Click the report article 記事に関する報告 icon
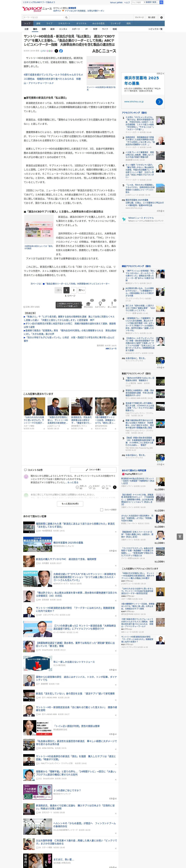Screen dimensions: 186x868 click(x=25, y=307)
